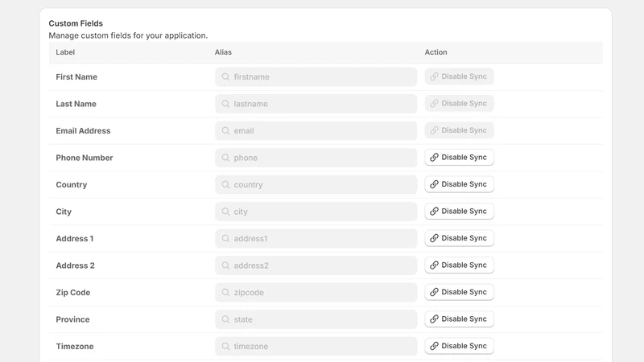Image resolution: width=644 pixels, height=362 pixels.
Task: Focus the phone alias input
Action: pyautogui.click(x=316, y=158)
